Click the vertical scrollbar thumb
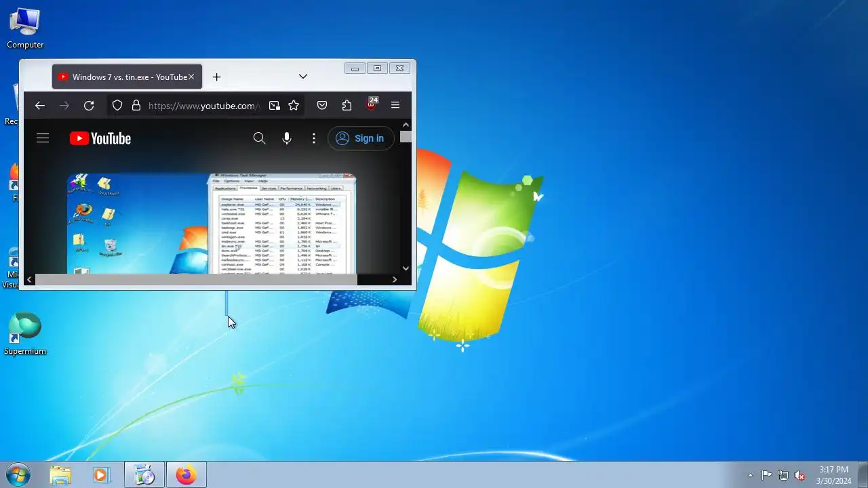 point(406,136)
